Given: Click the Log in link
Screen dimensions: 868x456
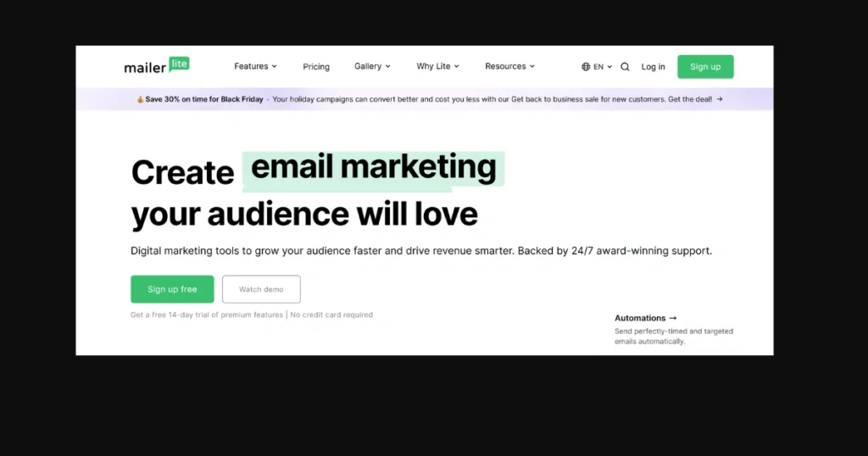Looking at the screenshot, I should (653, 67).
